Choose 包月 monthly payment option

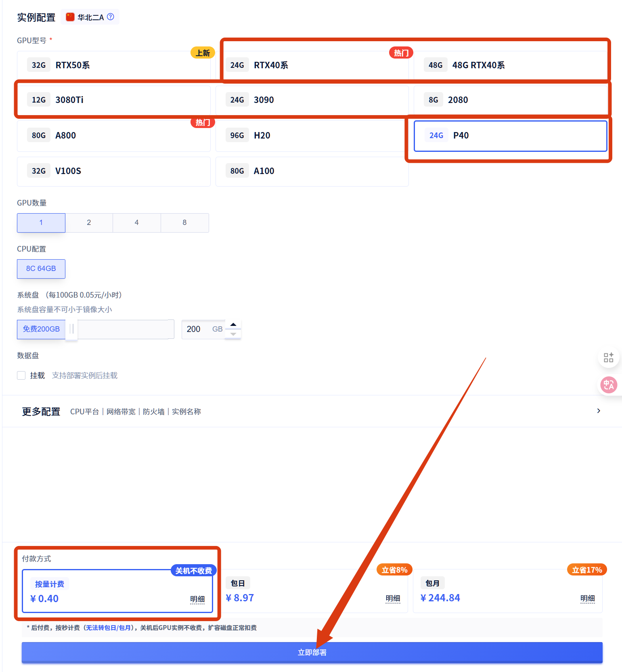click(x=508, y=591)
